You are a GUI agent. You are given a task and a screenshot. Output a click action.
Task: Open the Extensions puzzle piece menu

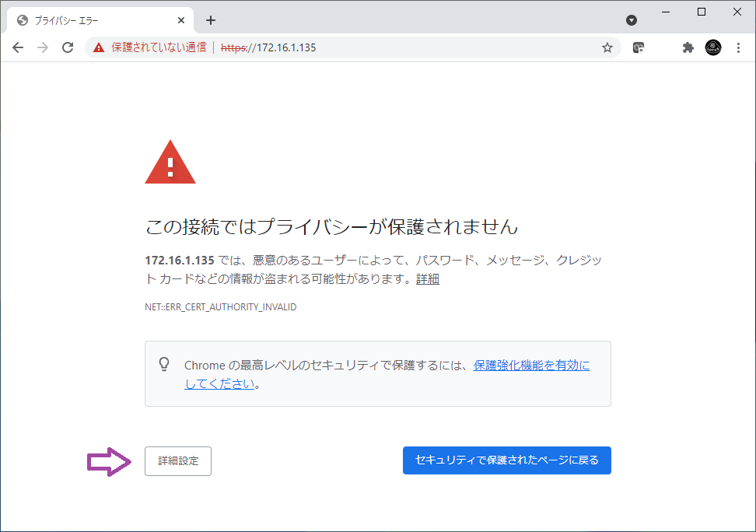(688, 47)
